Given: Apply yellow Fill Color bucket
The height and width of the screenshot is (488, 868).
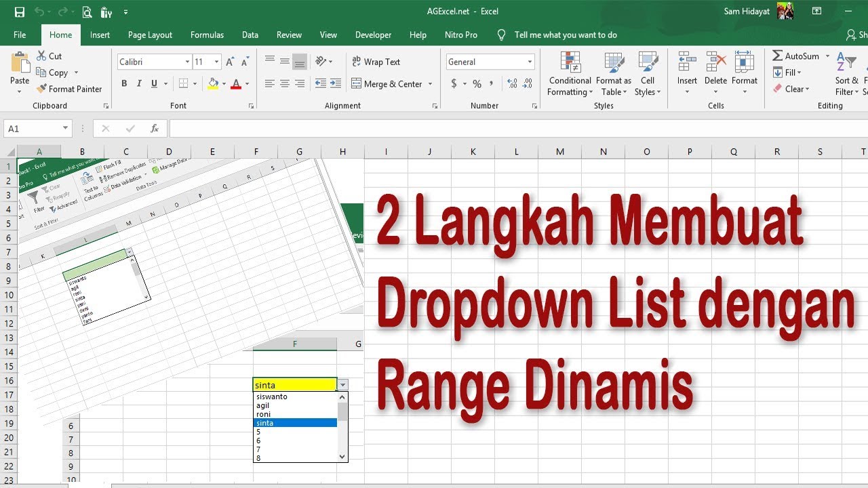Looking at the screenshot, I should 213,84.
